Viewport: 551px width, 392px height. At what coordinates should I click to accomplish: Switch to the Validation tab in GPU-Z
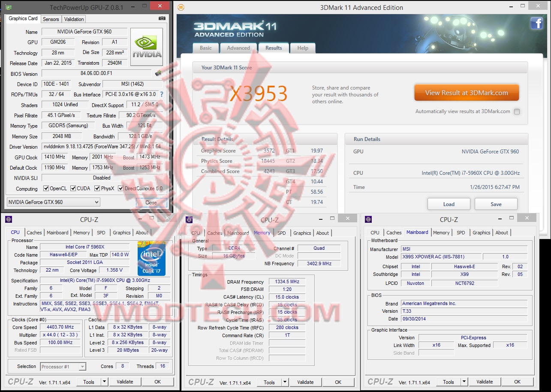(74, 19)
